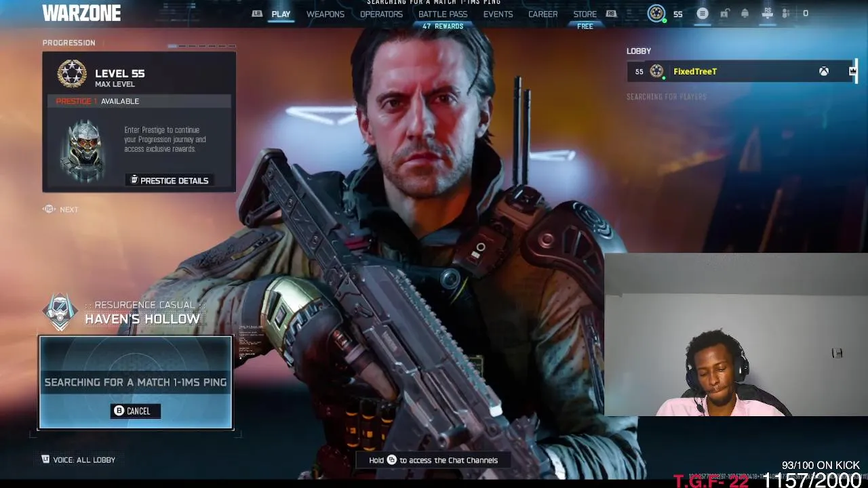Open the Career tab
868x488 pixels.
click(x=543, y=14)
